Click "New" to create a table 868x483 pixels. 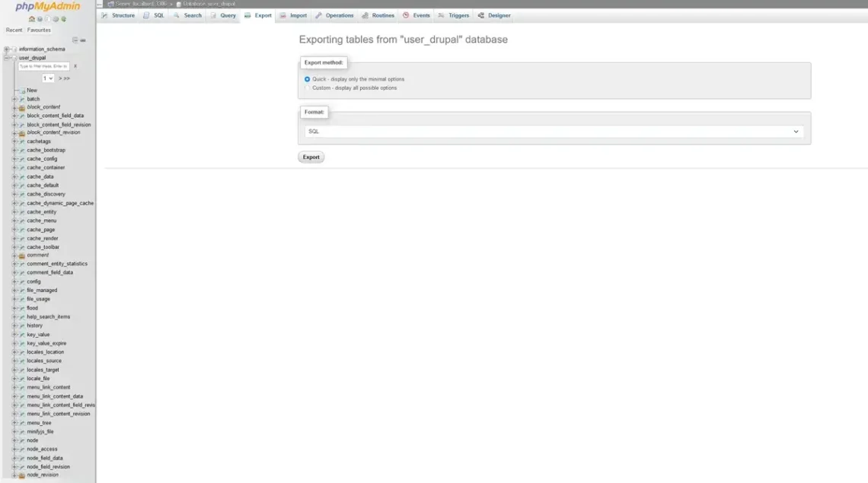(32, 90)
